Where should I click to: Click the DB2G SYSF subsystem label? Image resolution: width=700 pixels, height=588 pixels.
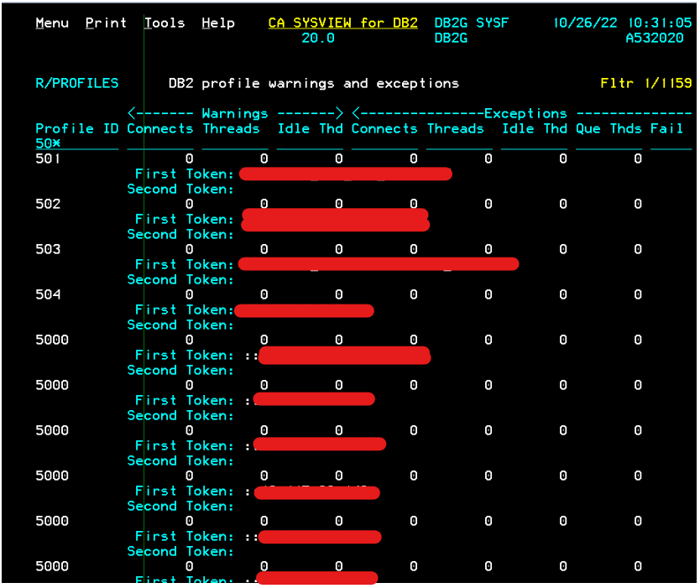click(472, 23)
